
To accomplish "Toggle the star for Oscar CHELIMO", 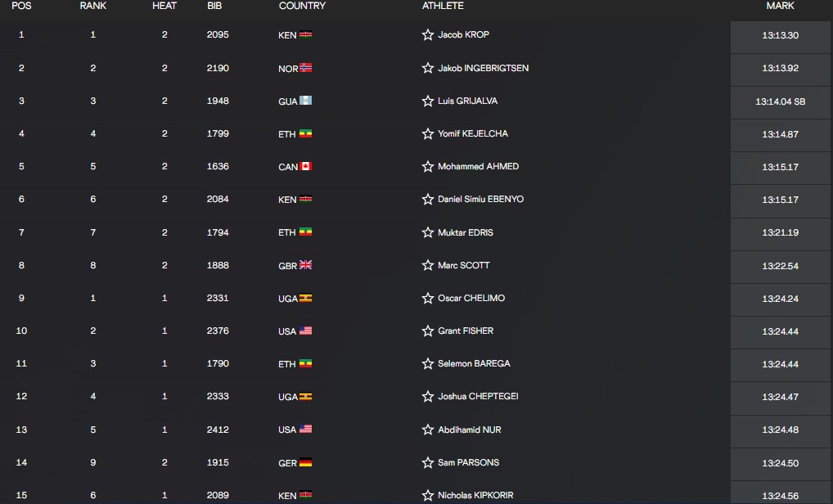I will pyautogui.click(x=428, y=298).
